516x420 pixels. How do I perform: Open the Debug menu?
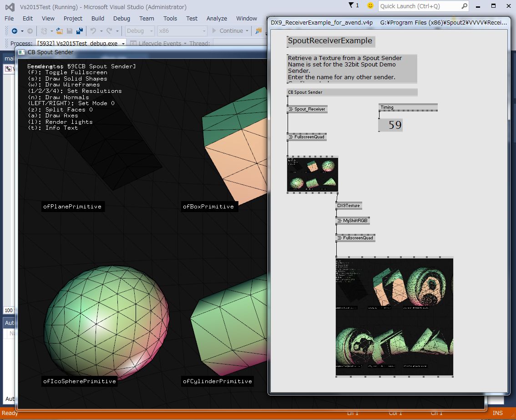121,19
